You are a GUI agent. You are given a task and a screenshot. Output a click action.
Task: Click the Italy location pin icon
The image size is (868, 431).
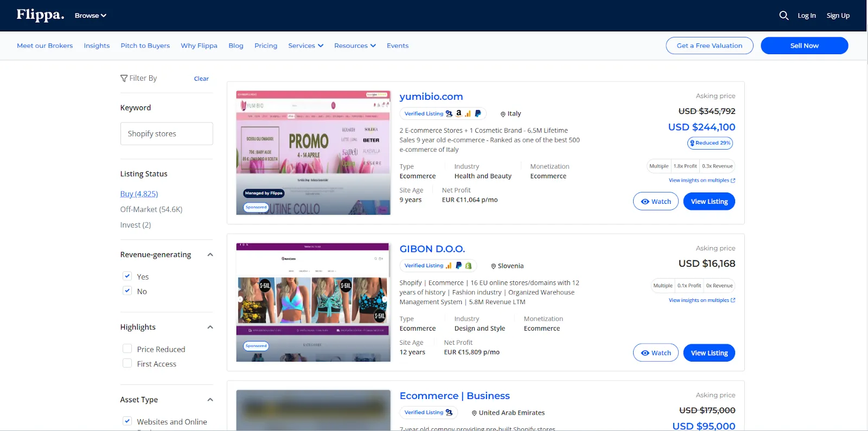(503, 114)
